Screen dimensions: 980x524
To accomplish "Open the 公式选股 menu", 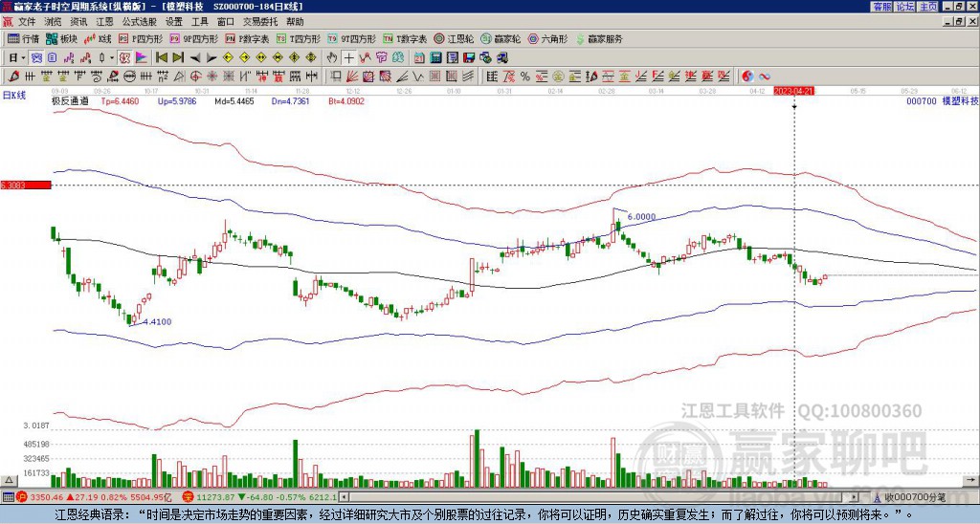I will (139, 22).
